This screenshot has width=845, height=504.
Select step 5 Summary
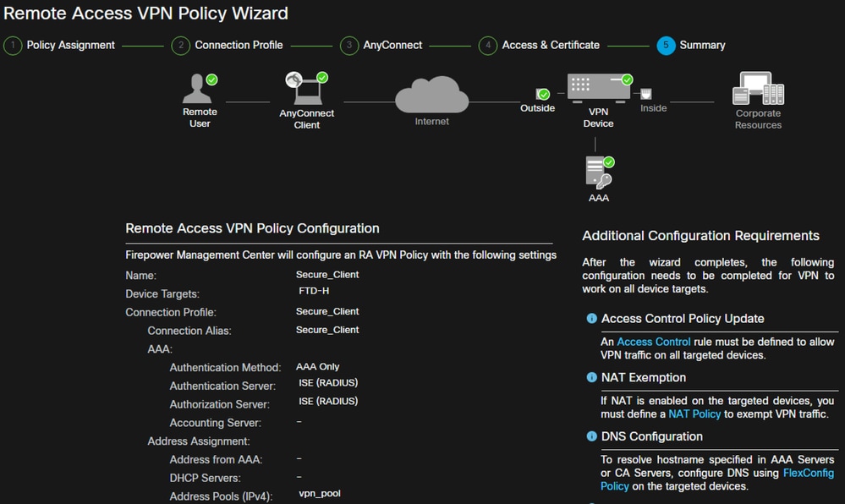click(x=691, y=46)
